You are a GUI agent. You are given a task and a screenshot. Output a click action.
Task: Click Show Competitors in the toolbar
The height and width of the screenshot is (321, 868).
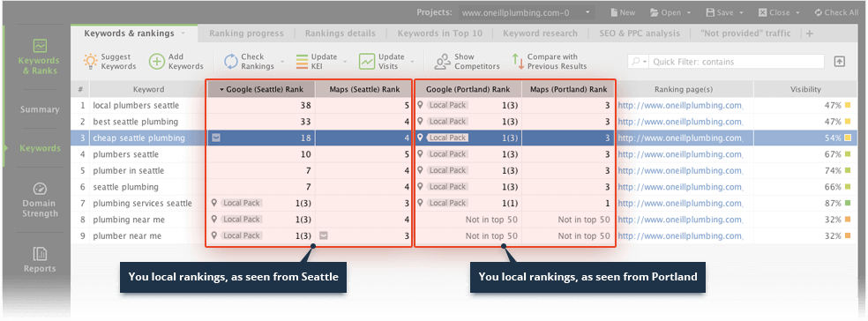(x=468, y=62)
